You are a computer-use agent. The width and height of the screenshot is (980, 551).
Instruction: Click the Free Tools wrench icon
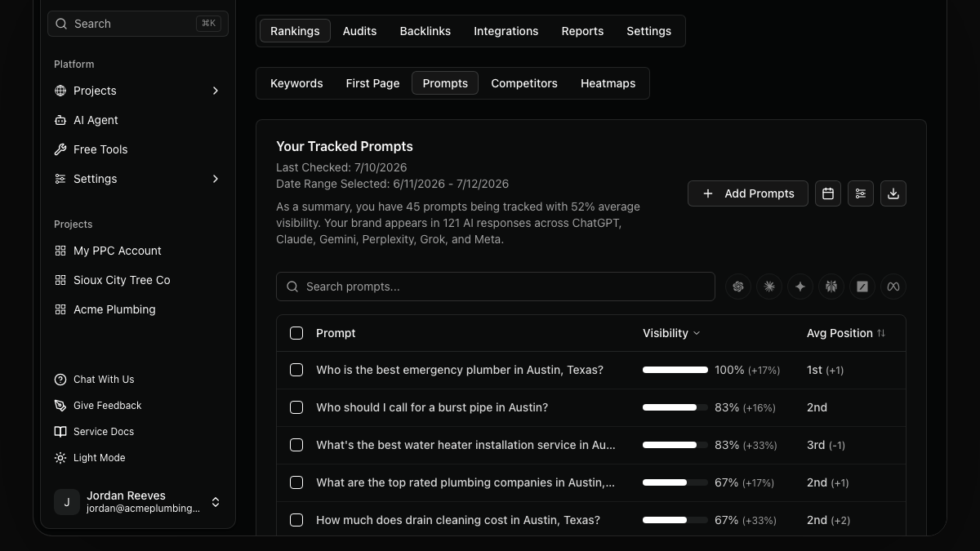[x=60, y=149]
